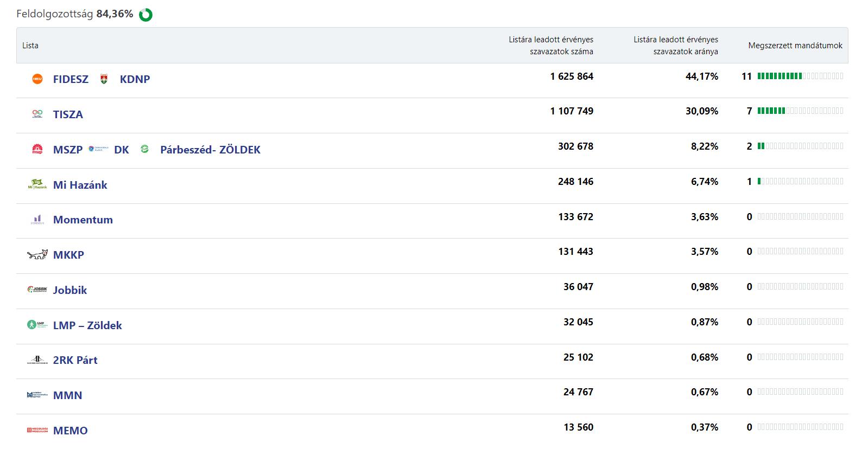Screen dimensions: 868x449
Task: Open the MSZP list link
Action: [68, 150]
